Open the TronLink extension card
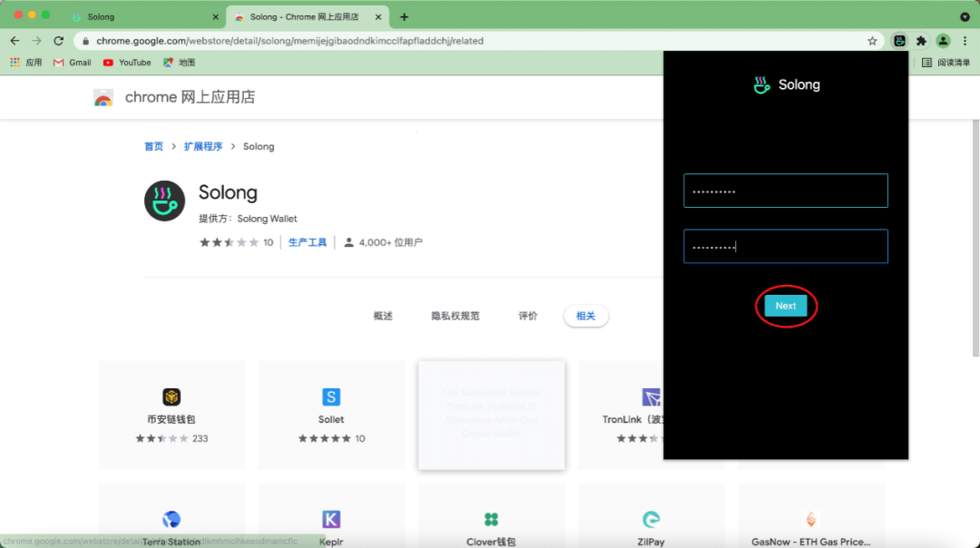The width and height of the screenshot is (980, 548). pyautogui.click(x=621, y=416)
